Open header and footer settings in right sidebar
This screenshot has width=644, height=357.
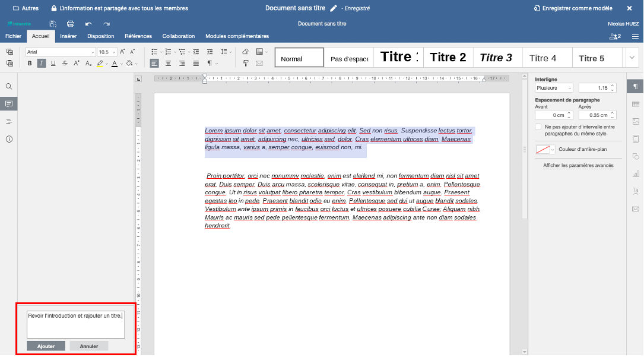[636, 139]
